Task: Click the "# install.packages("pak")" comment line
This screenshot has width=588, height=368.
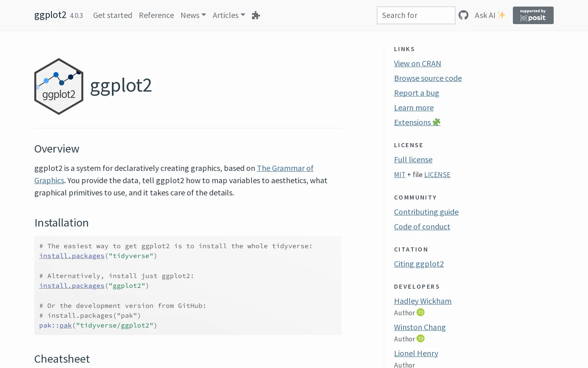Action: 90,316
